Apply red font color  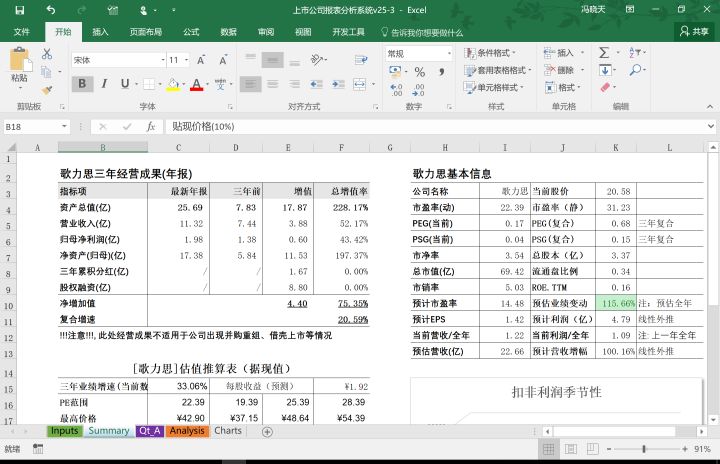pyautogui.click(x=197, y=84)
